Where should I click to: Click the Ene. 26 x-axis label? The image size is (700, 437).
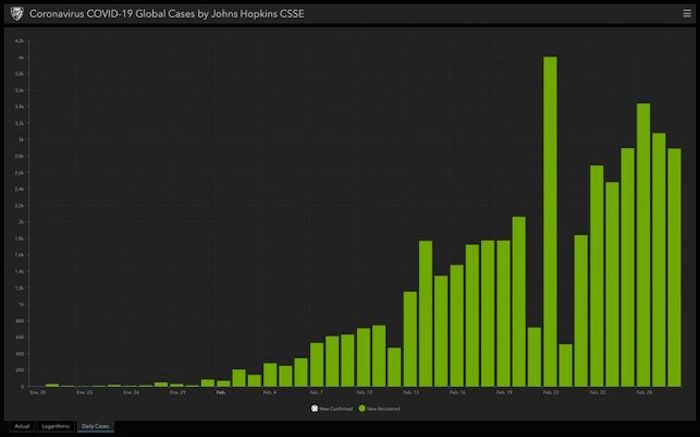(130, 393)
